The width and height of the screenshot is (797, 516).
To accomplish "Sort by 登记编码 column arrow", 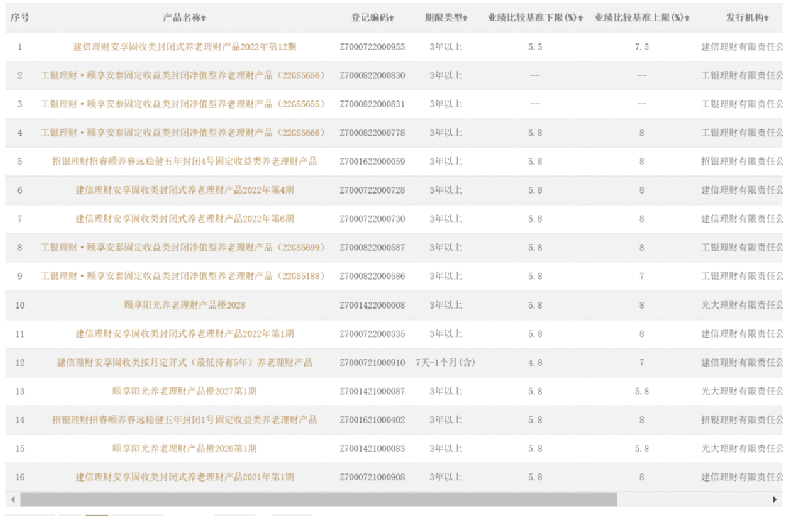I will [392, 19].
